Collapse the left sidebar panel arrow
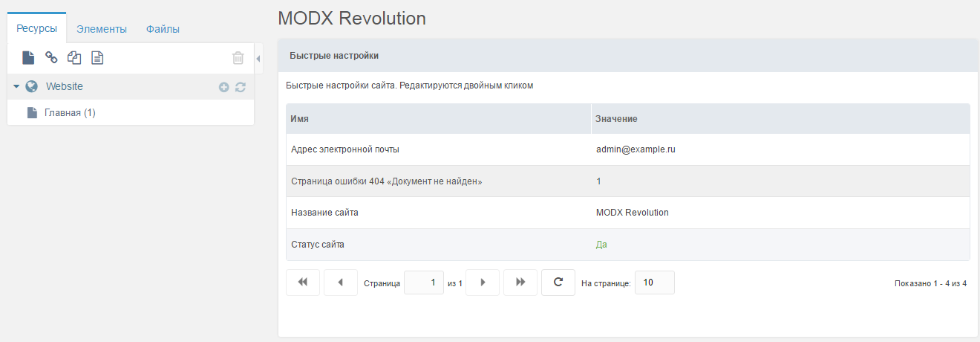 (258, 58)
